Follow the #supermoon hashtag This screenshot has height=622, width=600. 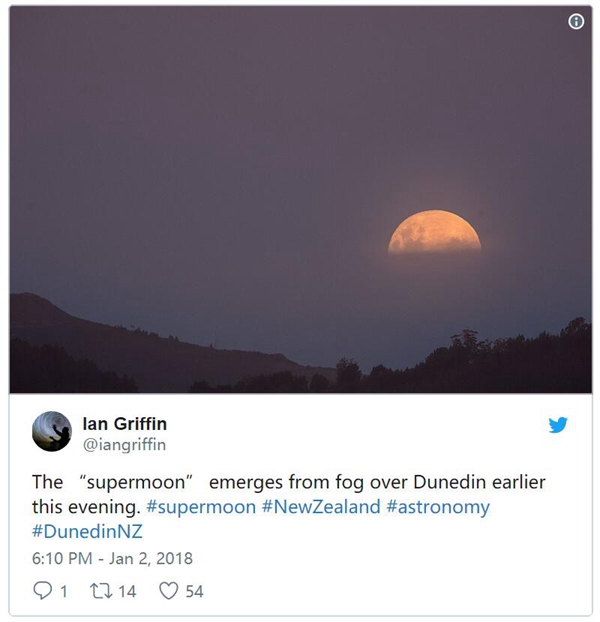click(x=201, y=507)
